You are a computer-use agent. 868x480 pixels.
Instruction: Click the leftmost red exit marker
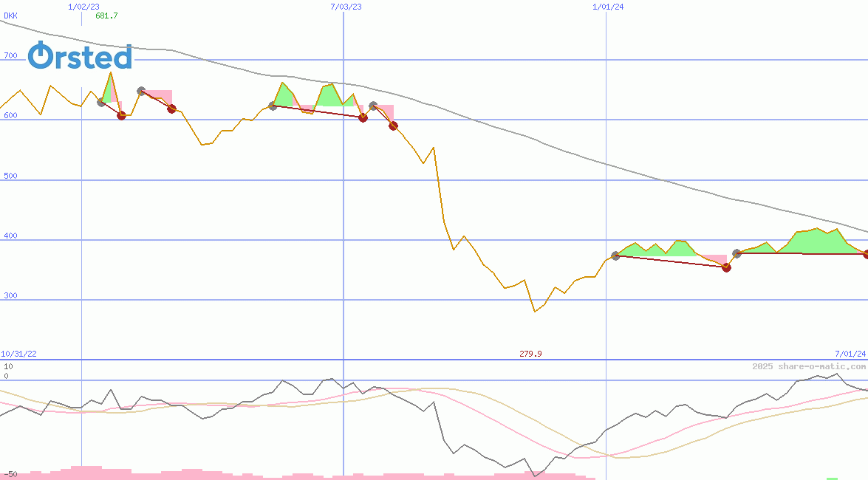pos(122,115)
